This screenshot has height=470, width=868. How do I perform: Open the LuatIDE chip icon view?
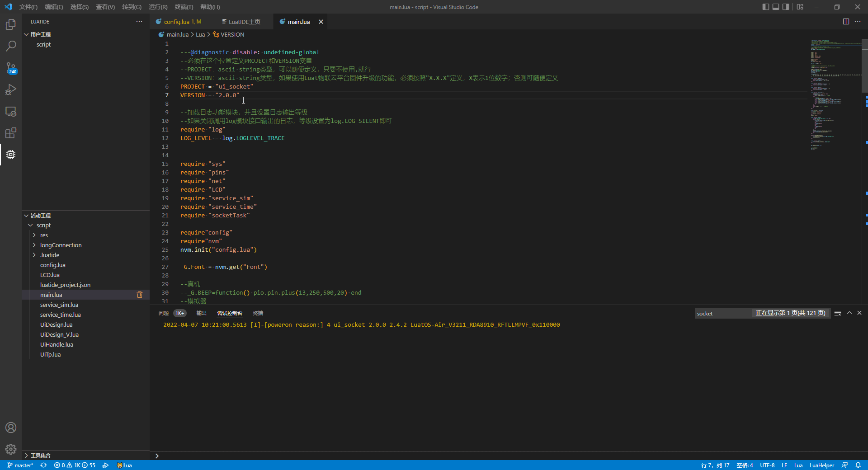click(x=11, y=155)
